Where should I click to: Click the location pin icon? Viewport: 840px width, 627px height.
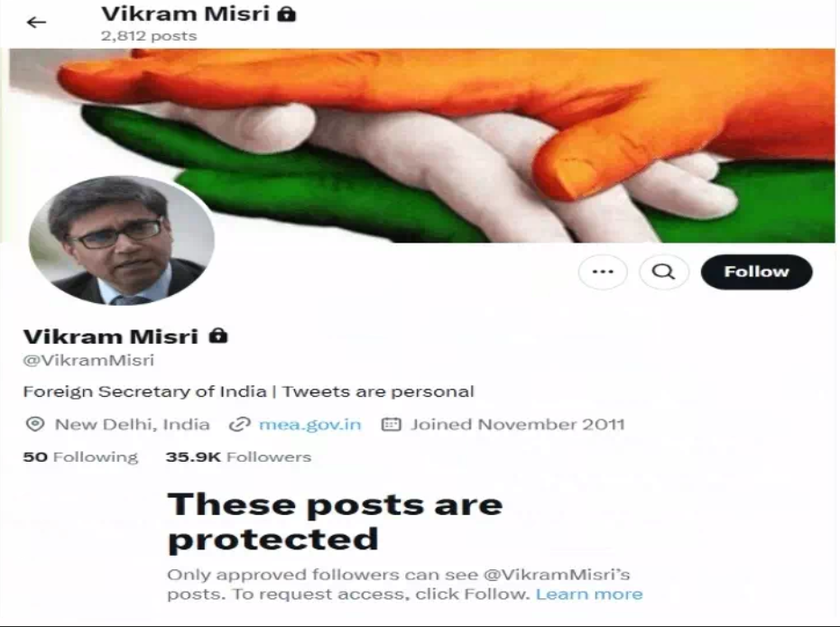(35, 424)
